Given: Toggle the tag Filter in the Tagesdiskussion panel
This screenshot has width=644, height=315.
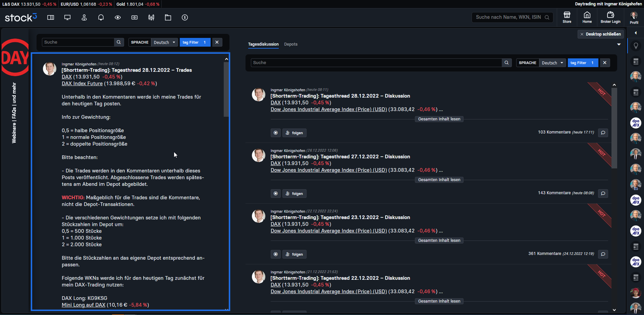Looking at the screenshot, I should coord(583,63).
